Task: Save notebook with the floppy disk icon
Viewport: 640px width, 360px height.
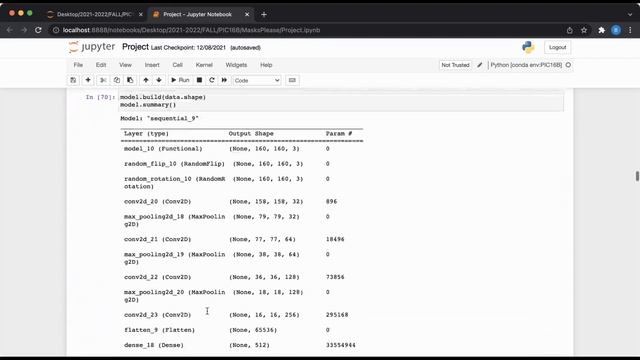Action: click(73, 80)
